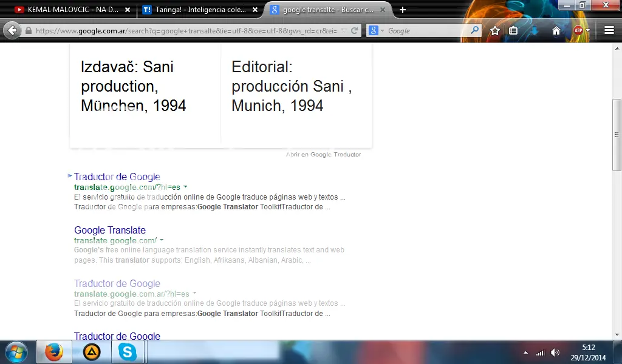The height and width of the screenshot is (364, 622).
Task: Go to the Firefox home page icon
Action: (556, 30)
